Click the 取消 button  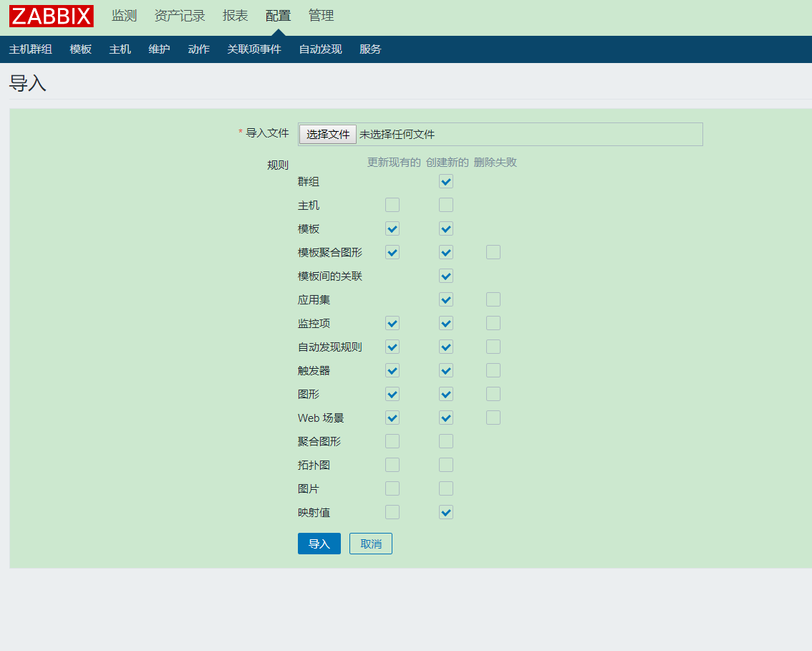tap(371, 544)
